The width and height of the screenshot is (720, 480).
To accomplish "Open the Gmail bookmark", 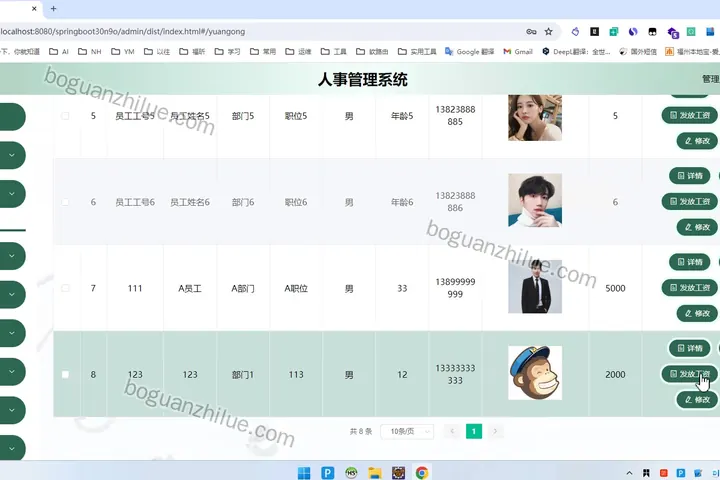I will click(x=518, y=51).
